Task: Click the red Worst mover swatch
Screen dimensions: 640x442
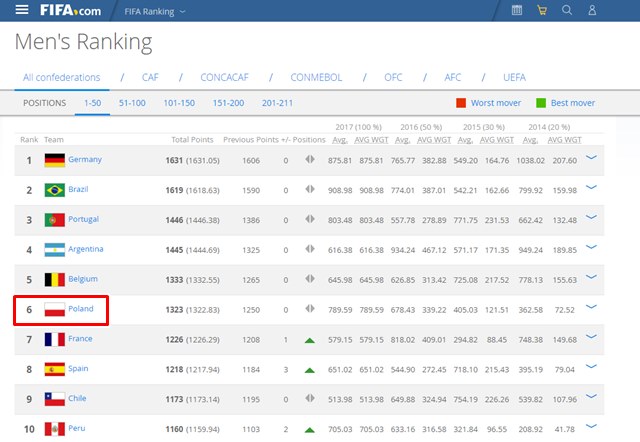Action: (x=461, y=103)
